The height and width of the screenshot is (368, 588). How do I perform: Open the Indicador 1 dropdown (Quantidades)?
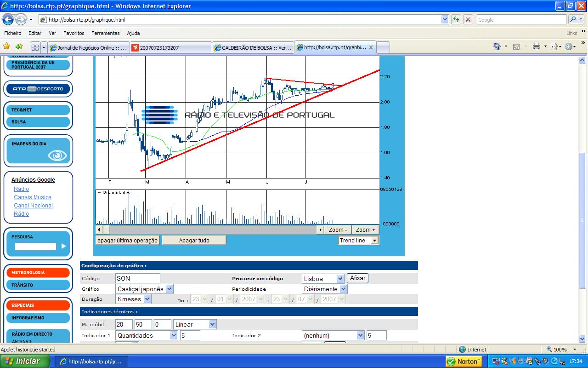pos(174,335)
